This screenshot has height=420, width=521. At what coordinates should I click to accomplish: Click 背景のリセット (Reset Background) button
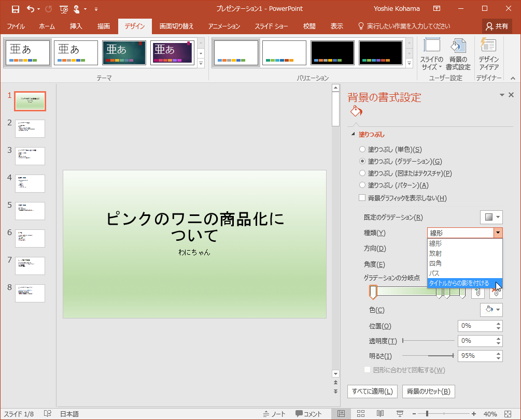pos(428,391)
